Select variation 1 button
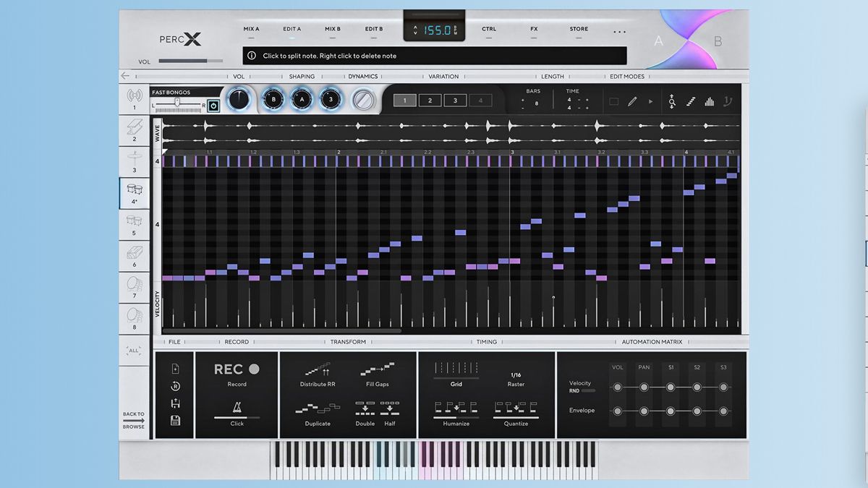 404,100
